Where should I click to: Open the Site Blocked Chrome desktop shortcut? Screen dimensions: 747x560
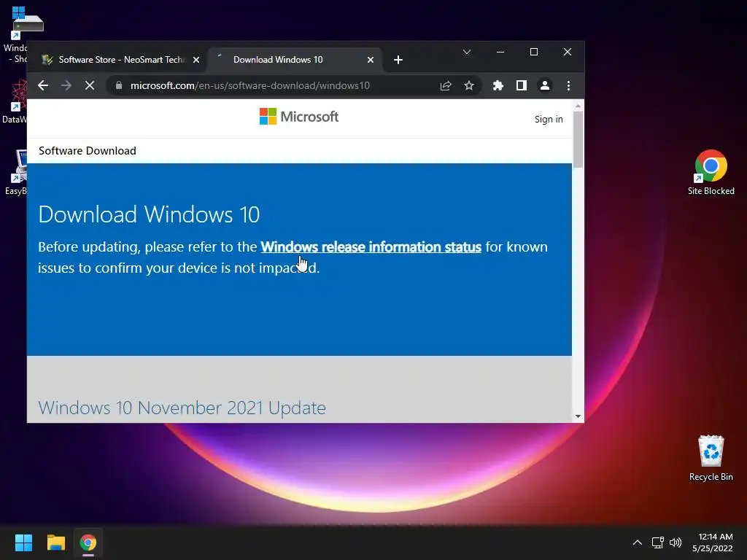[x=711, y=172]
